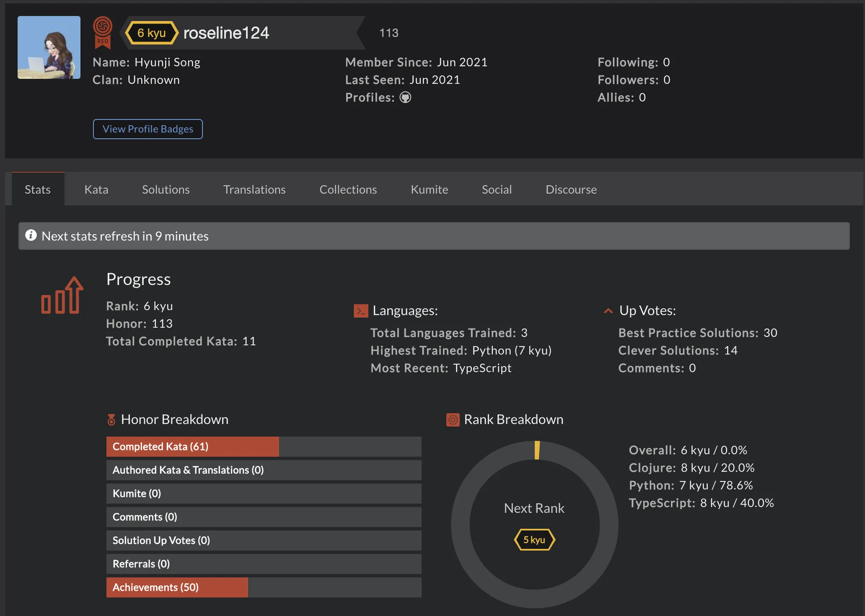The width and height of the screenshot is (865, 616).
Task: Go to the Collections tab
Action: coord(348,190)
